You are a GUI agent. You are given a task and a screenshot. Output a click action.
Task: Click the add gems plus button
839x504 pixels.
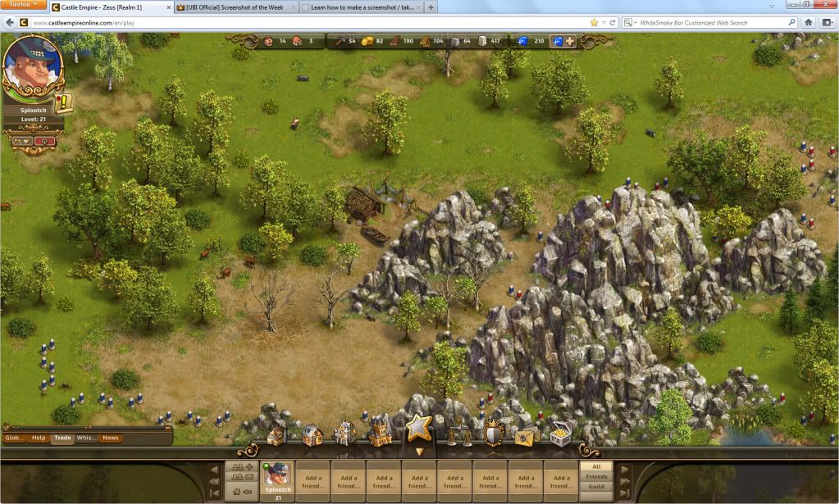coord(570,40)
